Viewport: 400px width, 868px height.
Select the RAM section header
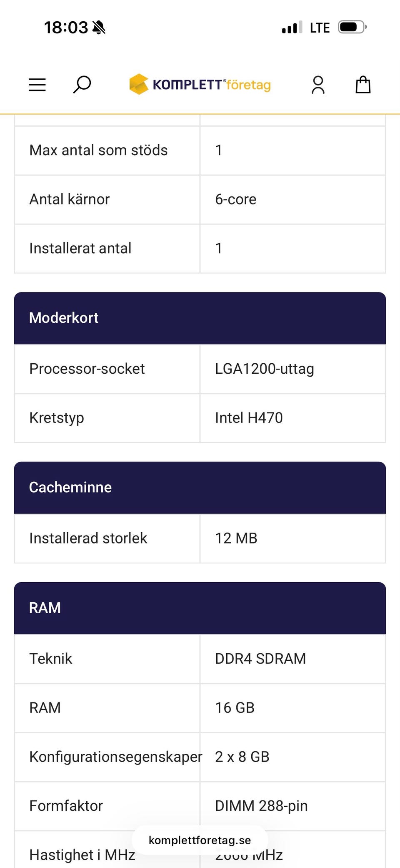[200, 608]
